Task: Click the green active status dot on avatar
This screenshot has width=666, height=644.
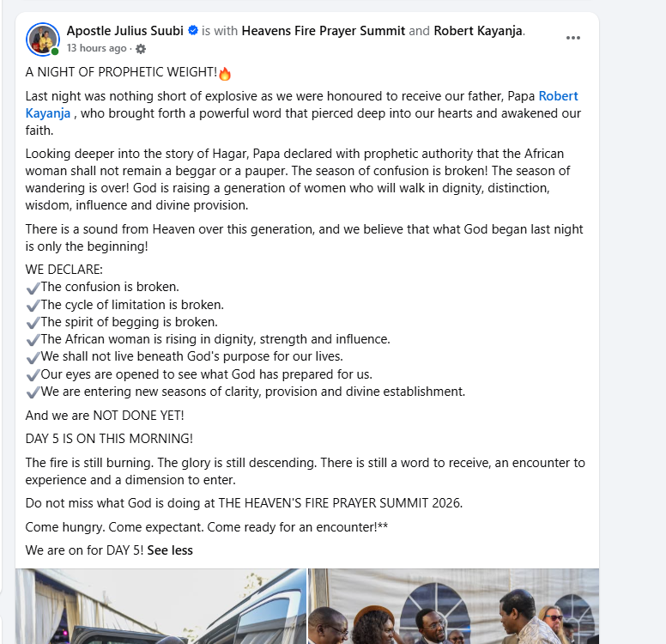Action: pos(55,52)
